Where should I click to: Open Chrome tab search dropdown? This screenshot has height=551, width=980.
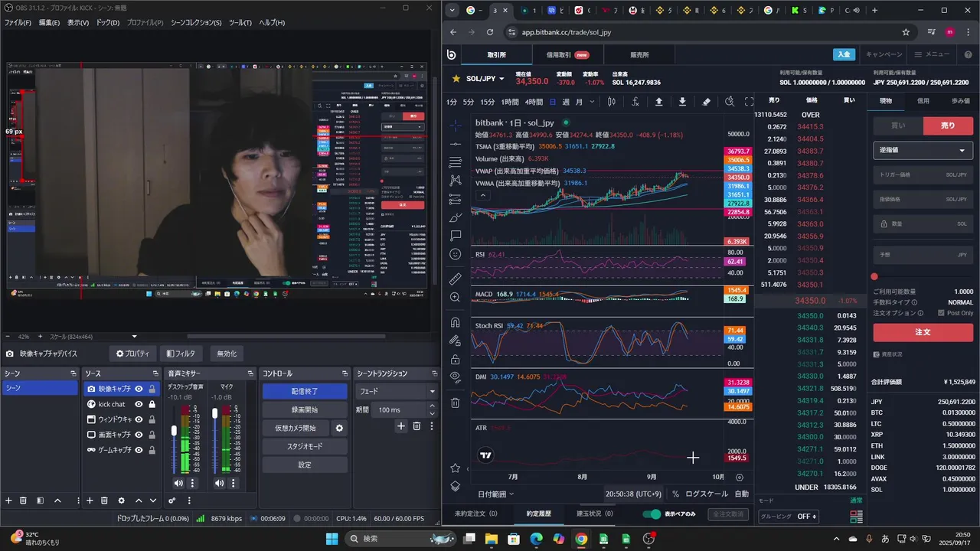coord(452,10)
